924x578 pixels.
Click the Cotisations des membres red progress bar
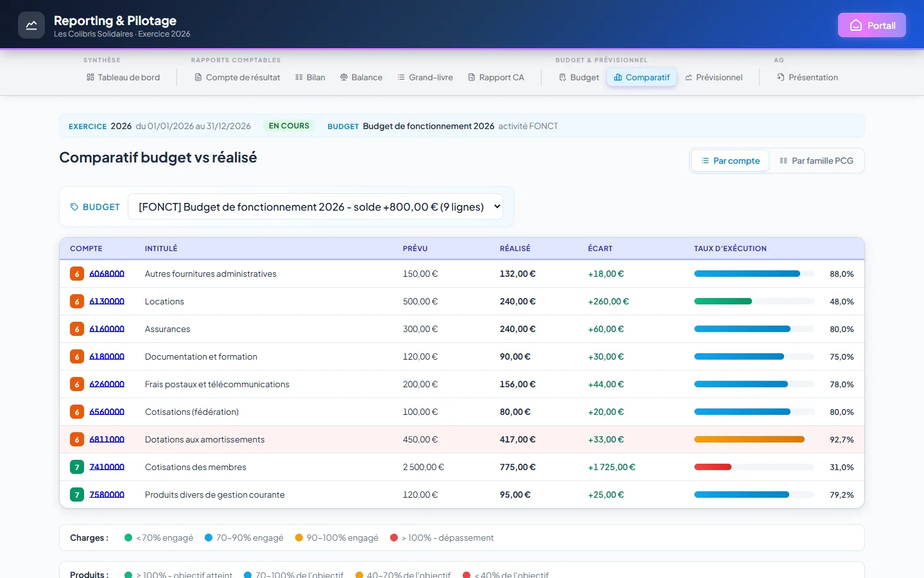[713, 467]
